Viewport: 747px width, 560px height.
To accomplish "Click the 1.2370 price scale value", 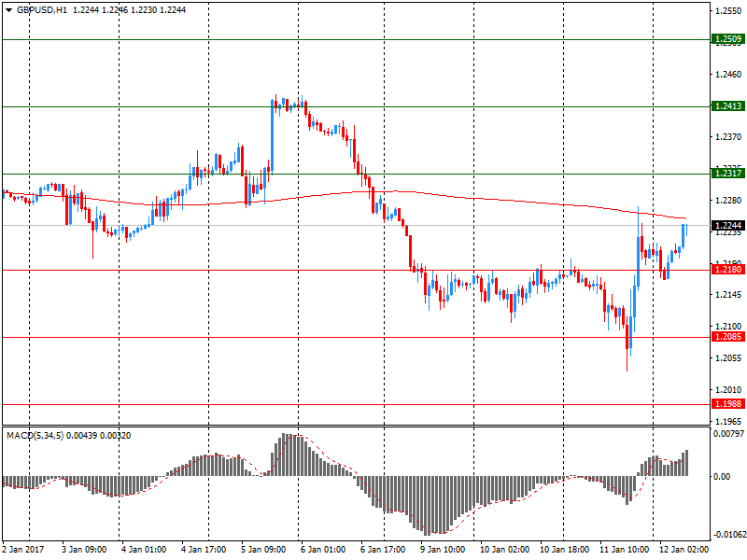I will 728,137.
